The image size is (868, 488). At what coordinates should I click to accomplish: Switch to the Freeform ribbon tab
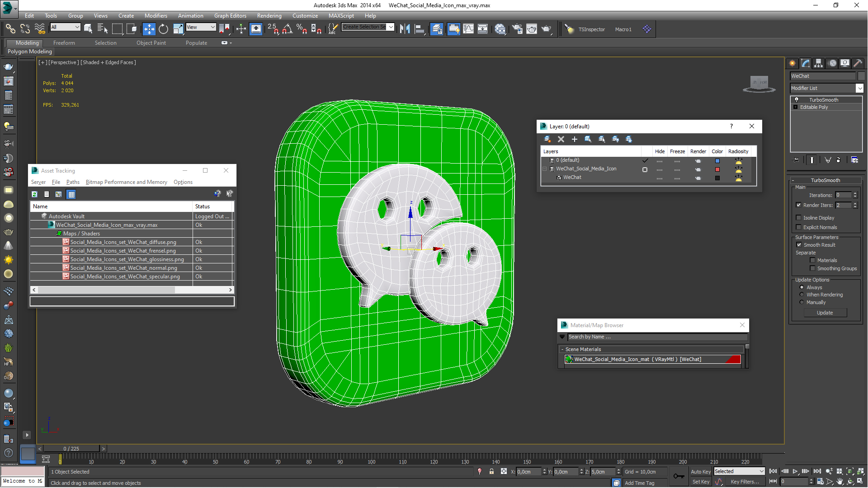click(x=64, y=43)
